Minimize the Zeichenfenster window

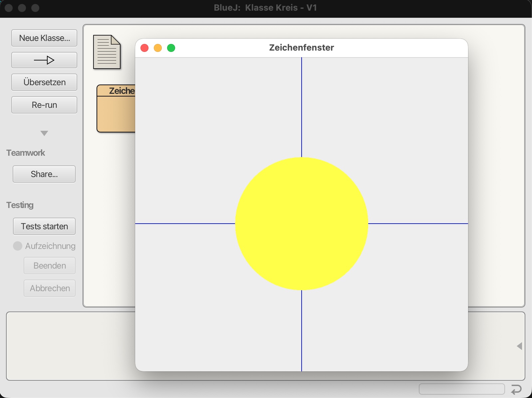158,48
